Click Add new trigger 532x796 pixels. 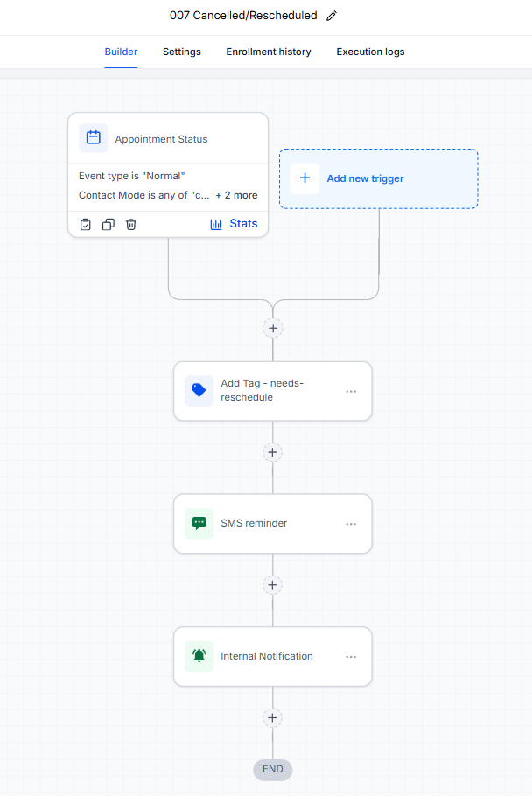pos(379,178)
